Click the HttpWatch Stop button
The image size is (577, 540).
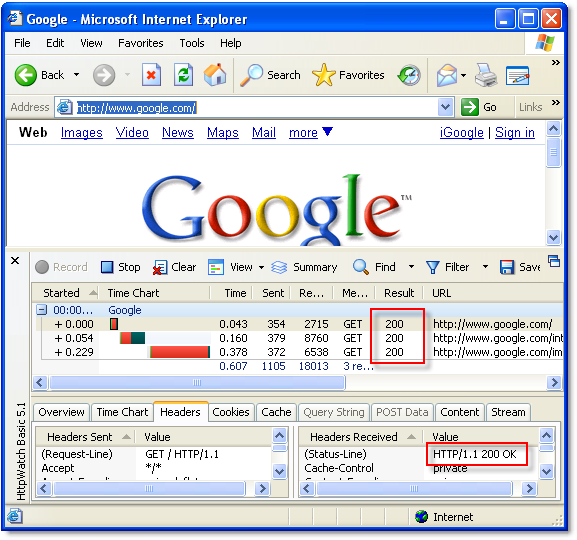[x=121, y=267]
